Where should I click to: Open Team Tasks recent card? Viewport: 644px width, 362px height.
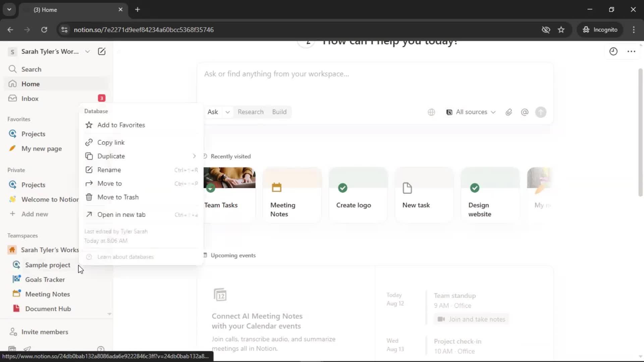point(229,194)
